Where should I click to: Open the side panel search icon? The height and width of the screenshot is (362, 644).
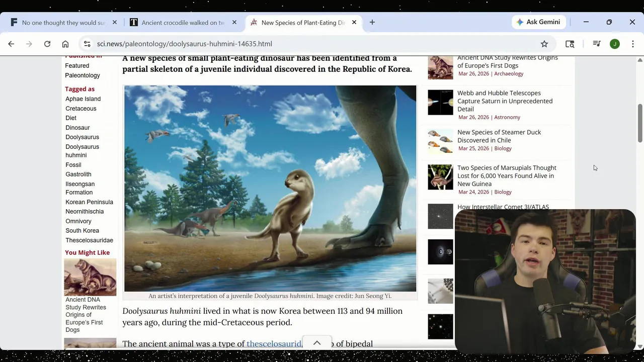point(570,44)
